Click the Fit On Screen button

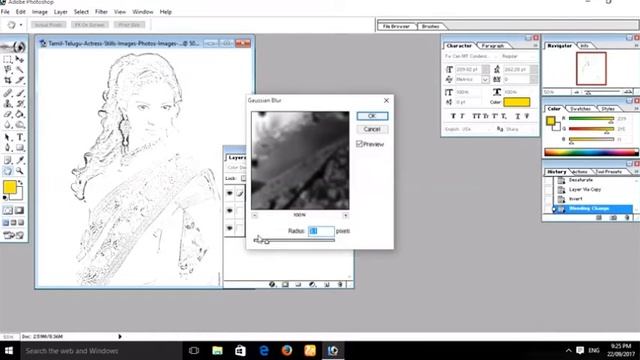[90, 25]
